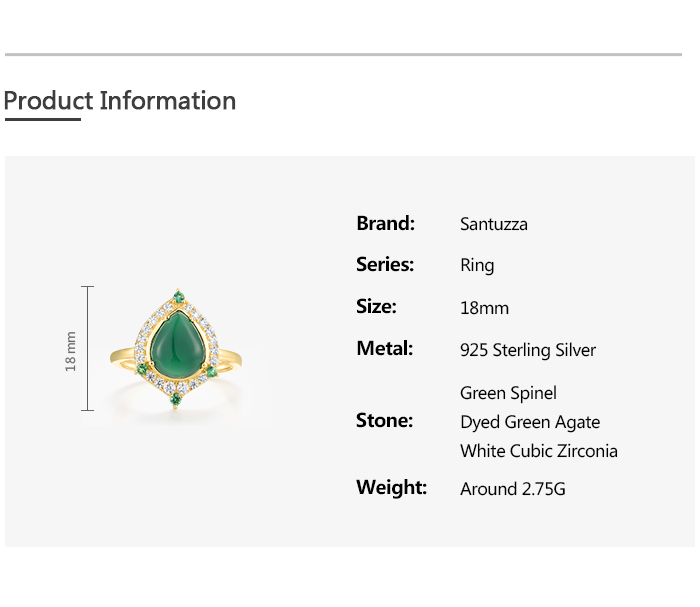This screenshot has height=607, width=700.
Task: Click the 925 Sterling Silver text
Action: pyautogui.click(x=527, y=350)
